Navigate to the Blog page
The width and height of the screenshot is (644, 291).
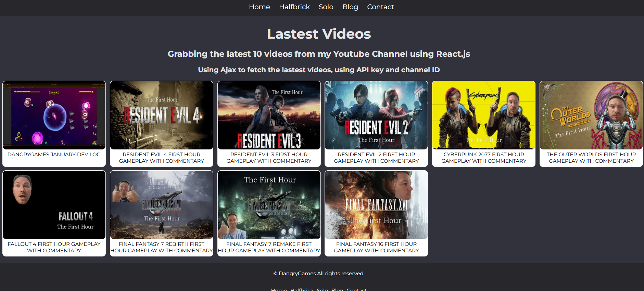point(350,7)
